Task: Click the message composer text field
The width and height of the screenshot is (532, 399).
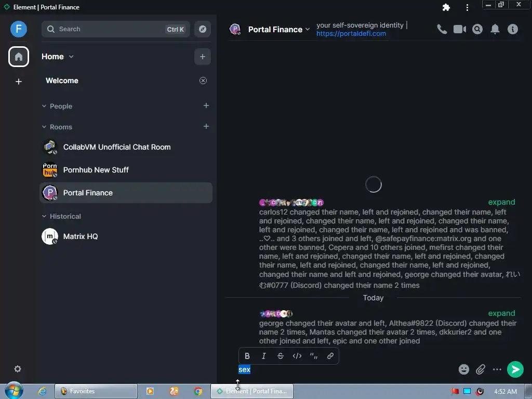Action: point(346,369)
